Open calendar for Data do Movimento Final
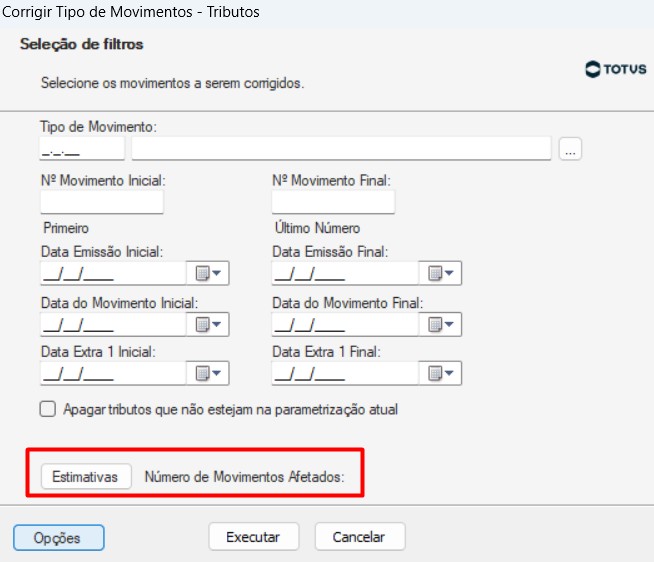 (x=440, y=325)
